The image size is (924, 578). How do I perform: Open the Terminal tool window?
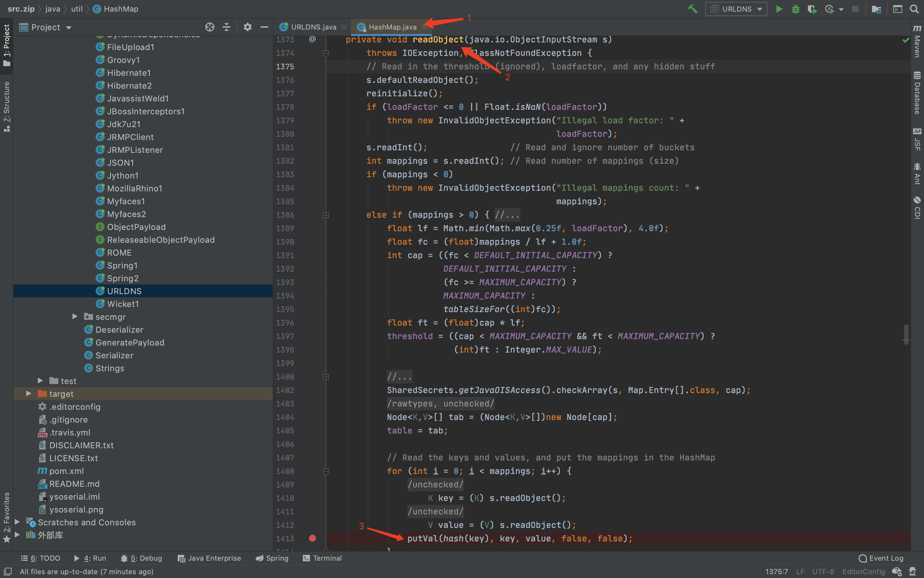[x=322, y=558]
